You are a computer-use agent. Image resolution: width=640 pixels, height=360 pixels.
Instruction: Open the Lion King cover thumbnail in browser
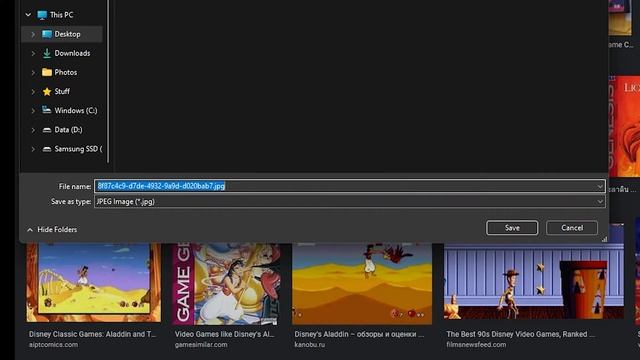pyautogui.click(x=624, y=127)
